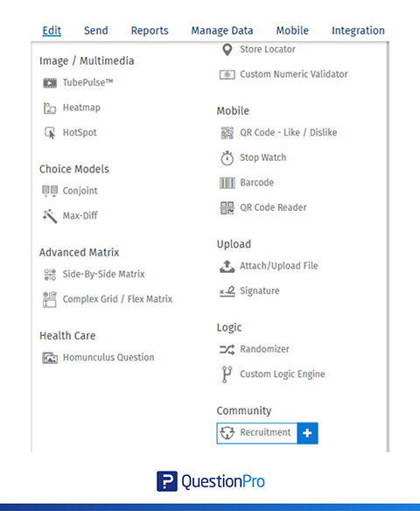
Task: Click the Custom Logic Engine branch icon
Action: tap(227, 374)
